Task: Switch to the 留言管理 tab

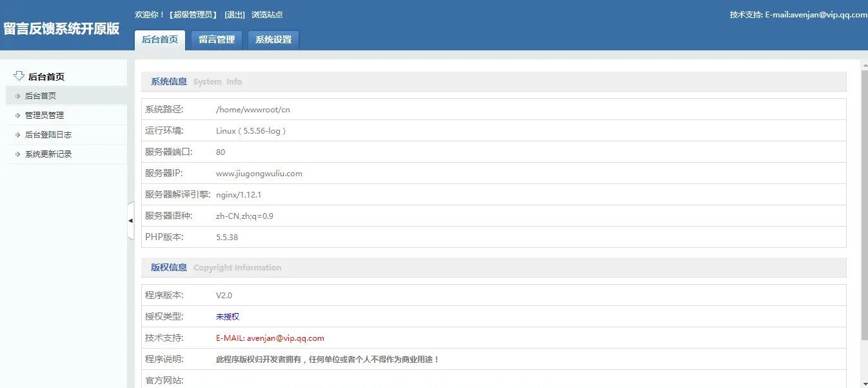Action: pyautogui.click(x=217, y=40)
